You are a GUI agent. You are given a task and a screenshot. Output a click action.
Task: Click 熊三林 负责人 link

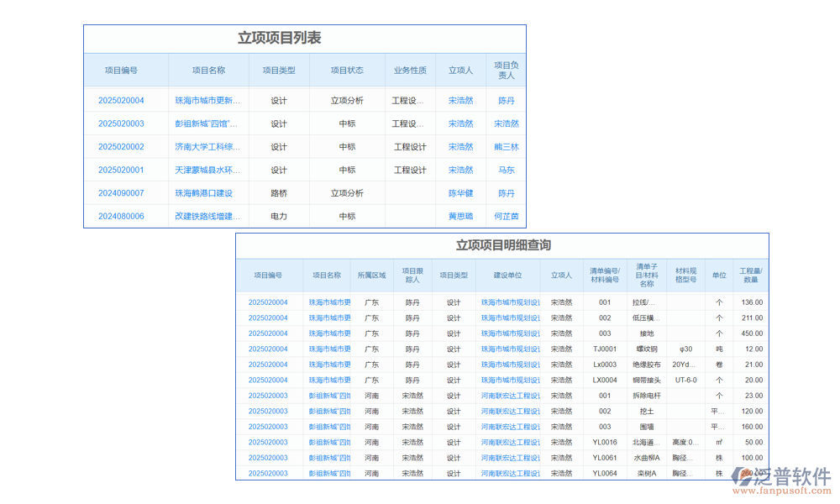coord(506,146)
